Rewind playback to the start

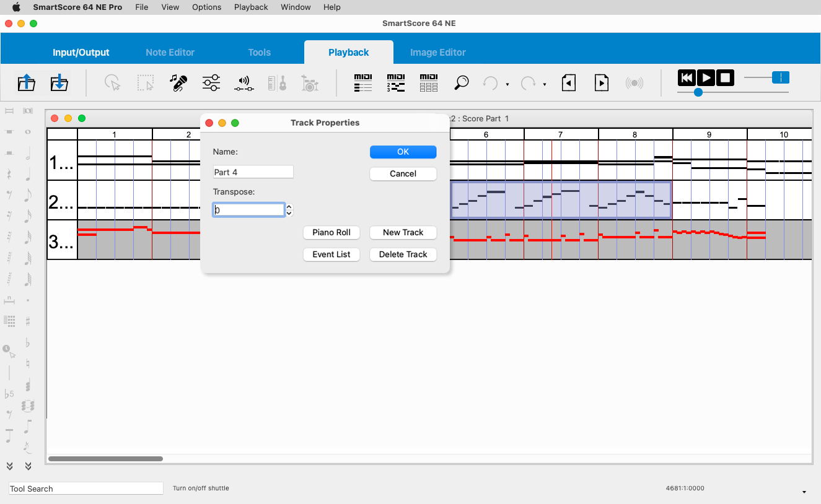pos(687,77)
